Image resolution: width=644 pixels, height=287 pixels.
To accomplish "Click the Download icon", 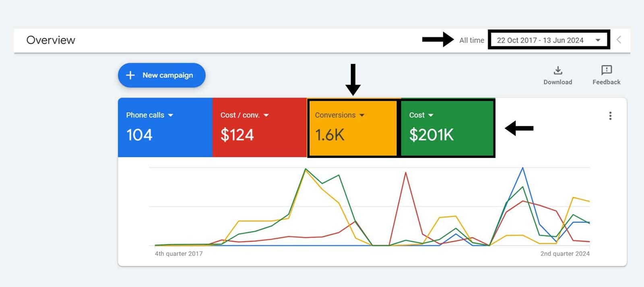I will tap(557, 71).
